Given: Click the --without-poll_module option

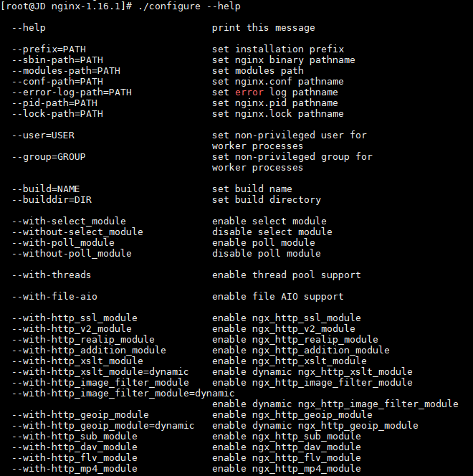Looking at the screenshot, I should 72,254.
